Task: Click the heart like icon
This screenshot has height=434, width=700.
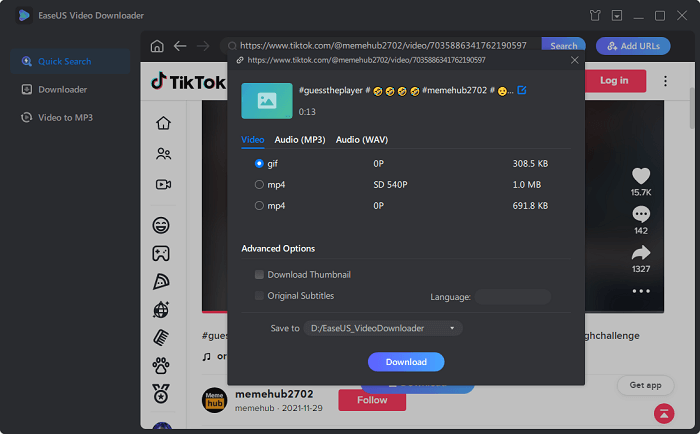Action: pyautogui.click(x=641, y=176)
